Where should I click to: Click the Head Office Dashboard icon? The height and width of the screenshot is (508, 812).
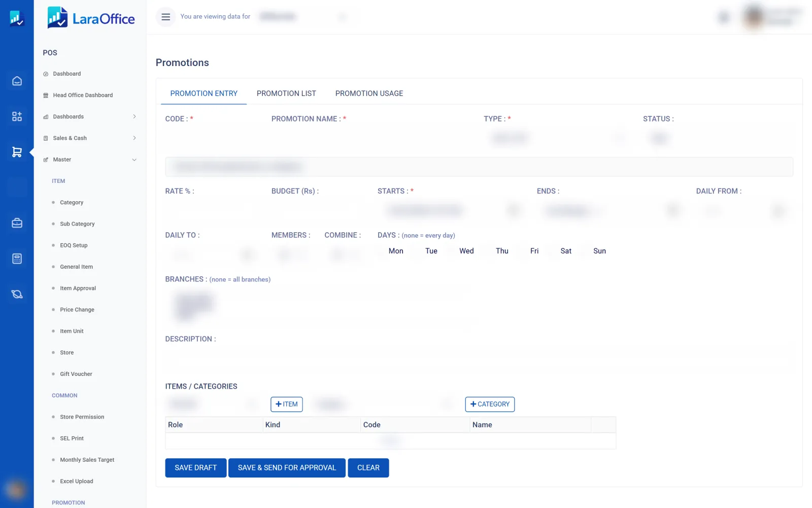click(x=46, y=96)
